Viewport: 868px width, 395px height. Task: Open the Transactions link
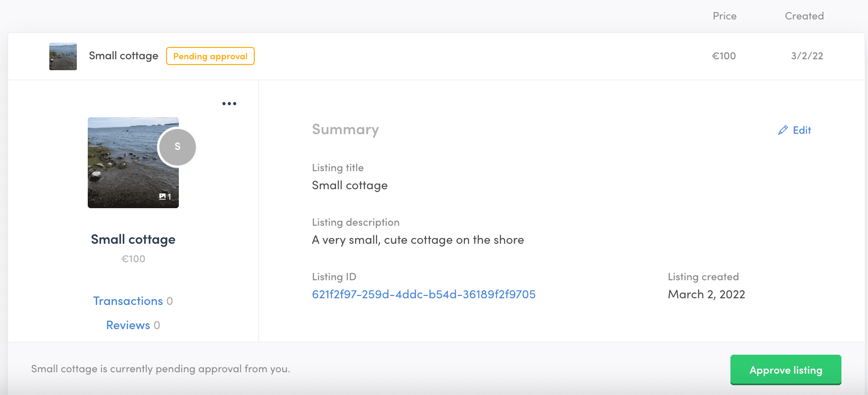click(128, 301)
